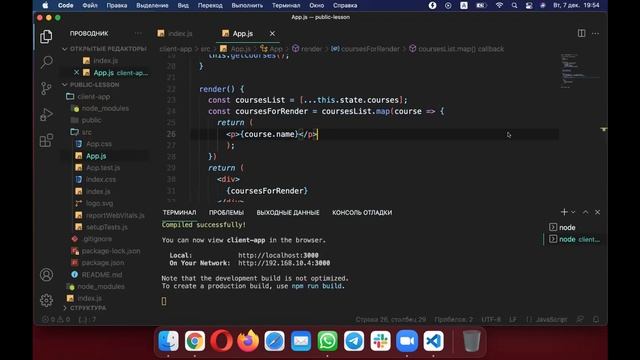
Task: Switch to the Output panel tab
Action: pyautogui.click(x=288, y=212)
